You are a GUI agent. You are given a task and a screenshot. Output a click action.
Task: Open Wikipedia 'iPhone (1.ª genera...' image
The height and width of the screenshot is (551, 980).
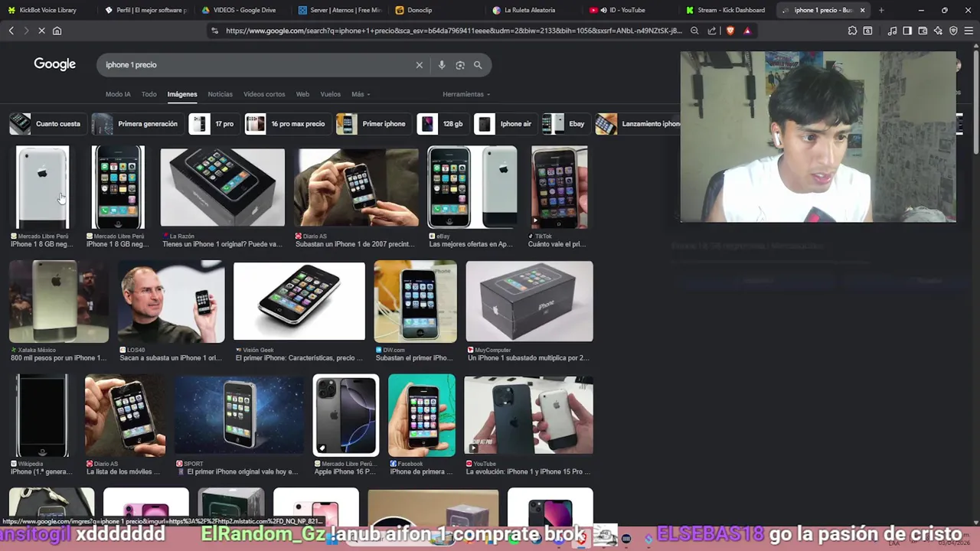[42, 416]
